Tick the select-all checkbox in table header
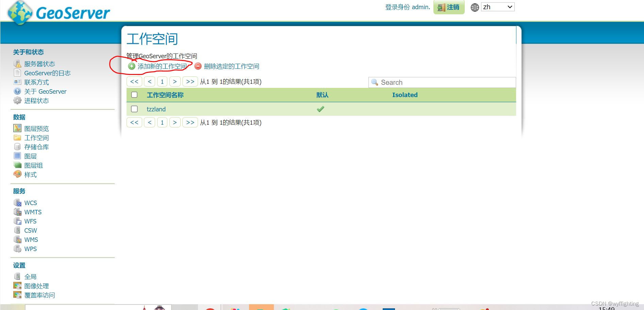The height and width of the screenshot is (310, 644). coord(134,95)
